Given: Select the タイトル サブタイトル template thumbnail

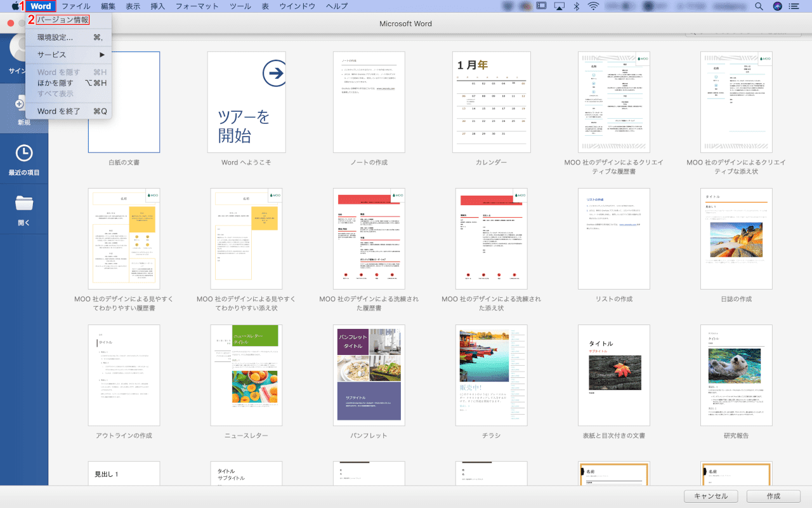Looking at the screenshot, I should point(246,473).
